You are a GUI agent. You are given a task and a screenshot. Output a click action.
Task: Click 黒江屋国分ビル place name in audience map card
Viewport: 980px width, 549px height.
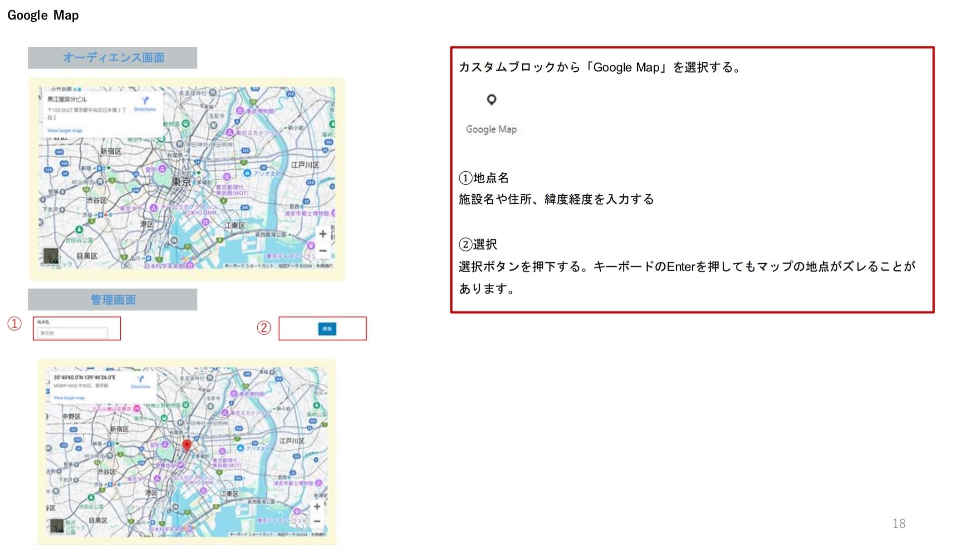click(x=67, y=99)
